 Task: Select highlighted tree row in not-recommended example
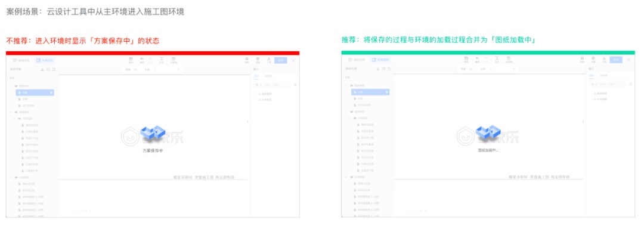(35, 93)
